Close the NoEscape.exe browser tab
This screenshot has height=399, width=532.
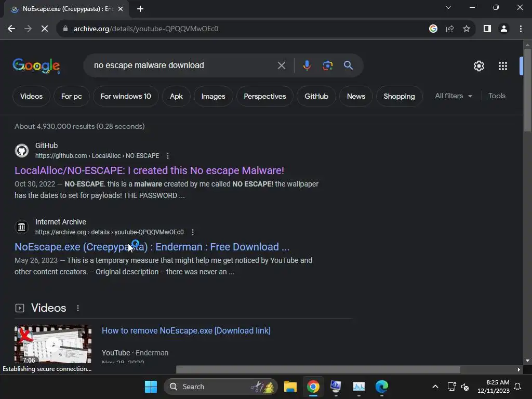click(x=121, y=9)
